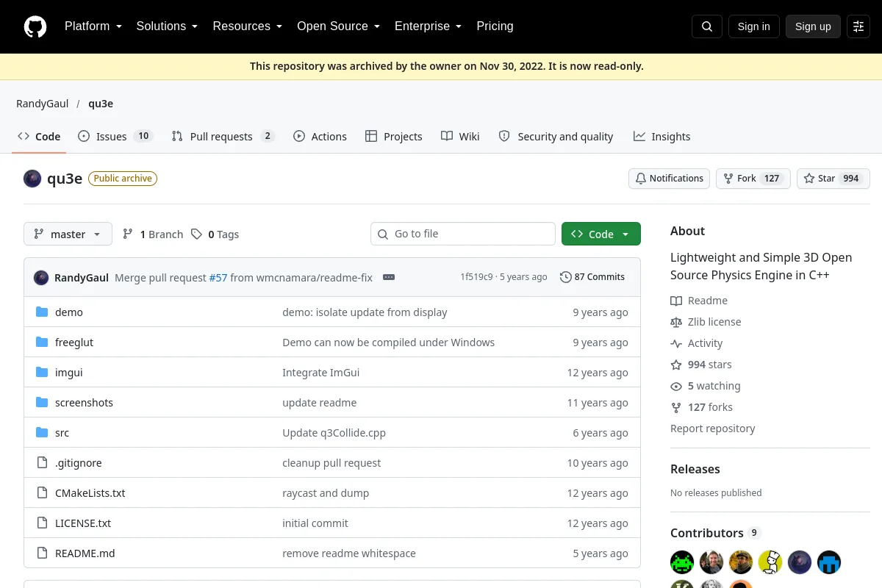Click the Activity pulse icon
The height and width of the screenshot is (588, 882).
(676, 343)
